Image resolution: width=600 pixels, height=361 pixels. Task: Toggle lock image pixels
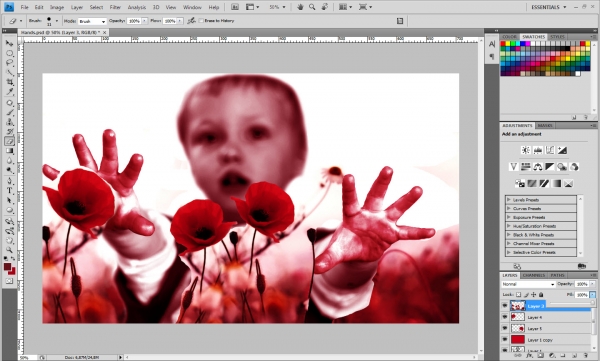point(526,295)
